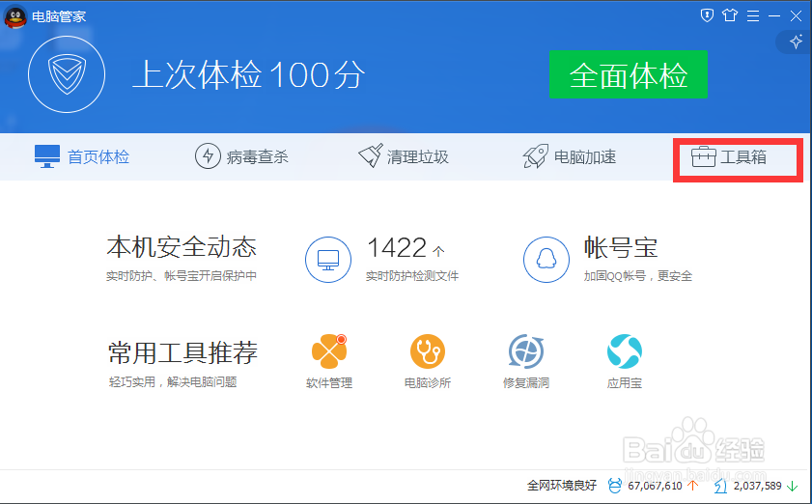Click the blue status icon beside 67,067,610

615,486
